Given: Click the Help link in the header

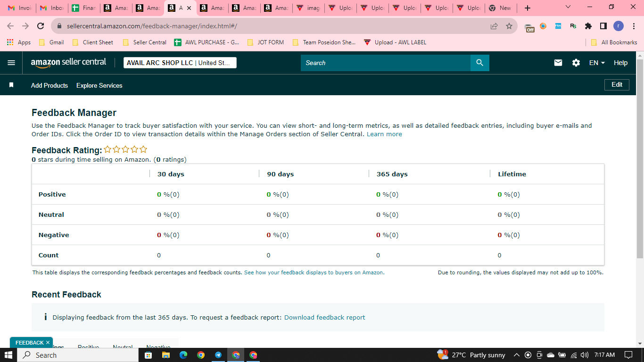Looking at the screenshot, I should [620, 63].
